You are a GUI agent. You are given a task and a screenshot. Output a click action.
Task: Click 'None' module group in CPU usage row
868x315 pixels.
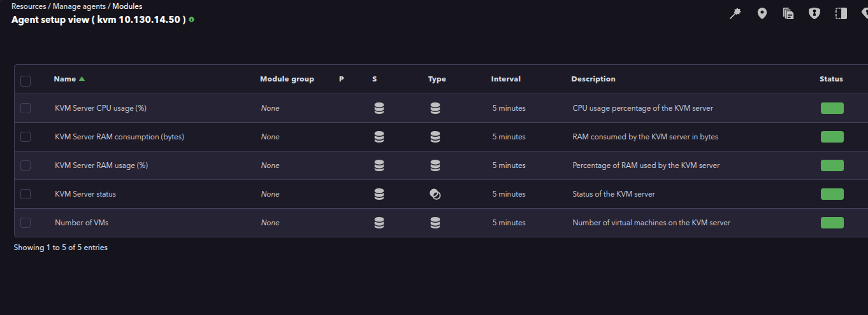pos(270,108)
